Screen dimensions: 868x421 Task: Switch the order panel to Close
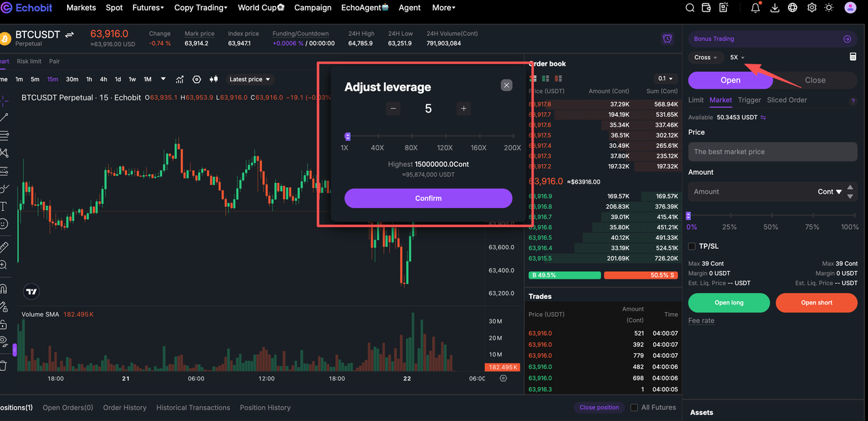(815, 80)
